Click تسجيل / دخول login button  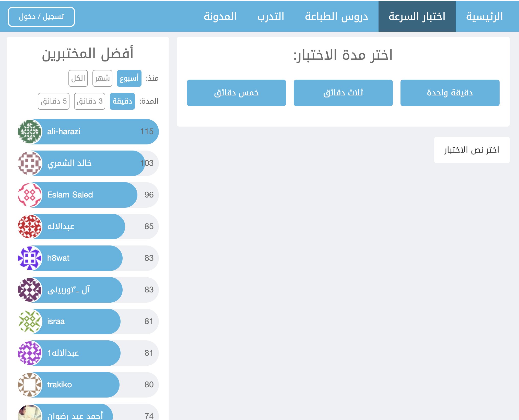coord(41,17)
